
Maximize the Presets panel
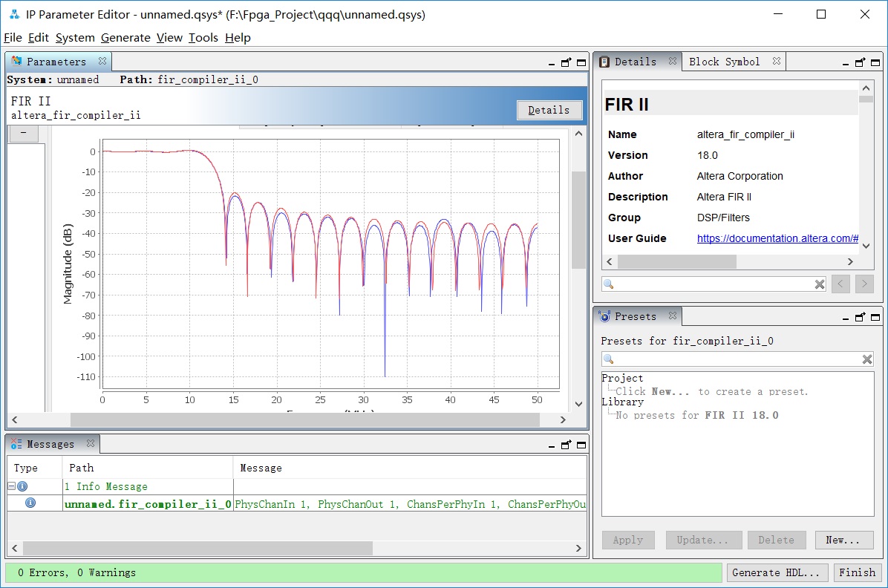[875, 318]
